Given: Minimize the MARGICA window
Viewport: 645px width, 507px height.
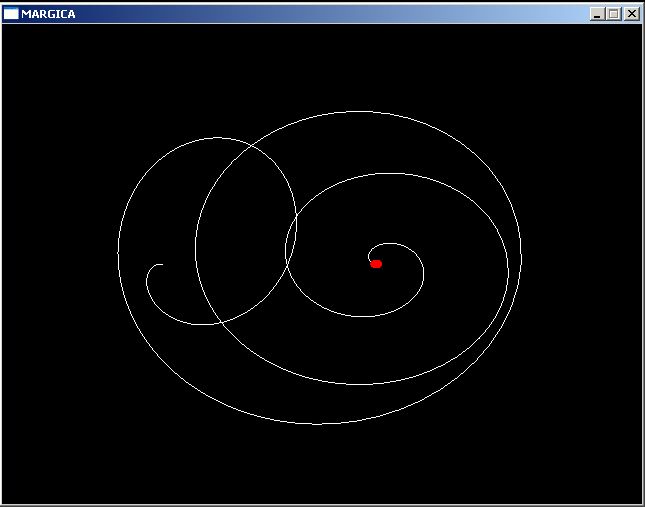Looking at the screenshot, I should (x=597, y=14).
